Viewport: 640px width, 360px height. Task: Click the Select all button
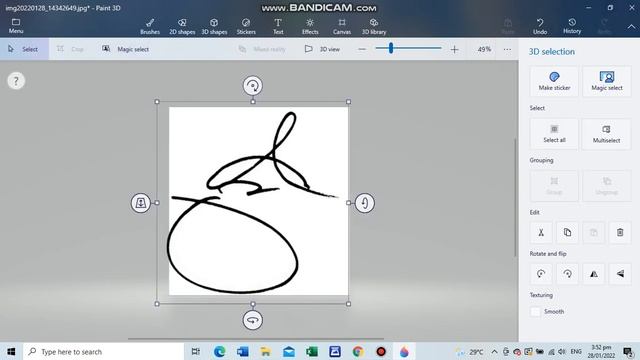[554, 134]
